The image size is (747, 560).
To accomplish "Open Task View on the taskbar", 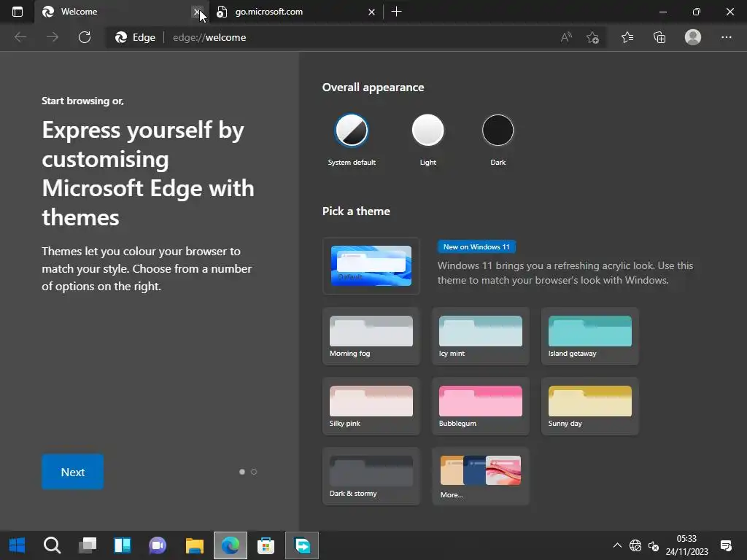I will 88,545.
